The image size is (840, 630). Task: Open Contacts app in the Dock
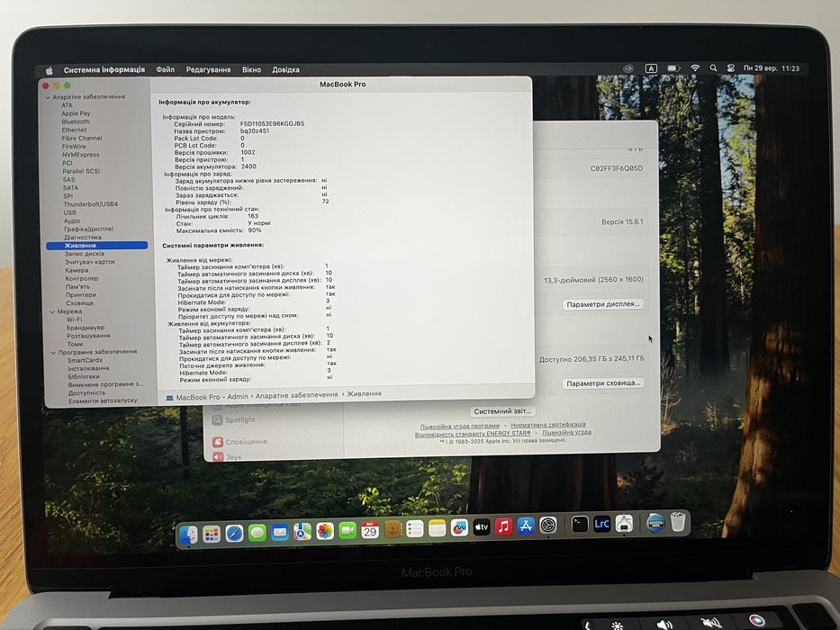coord(393,529)
